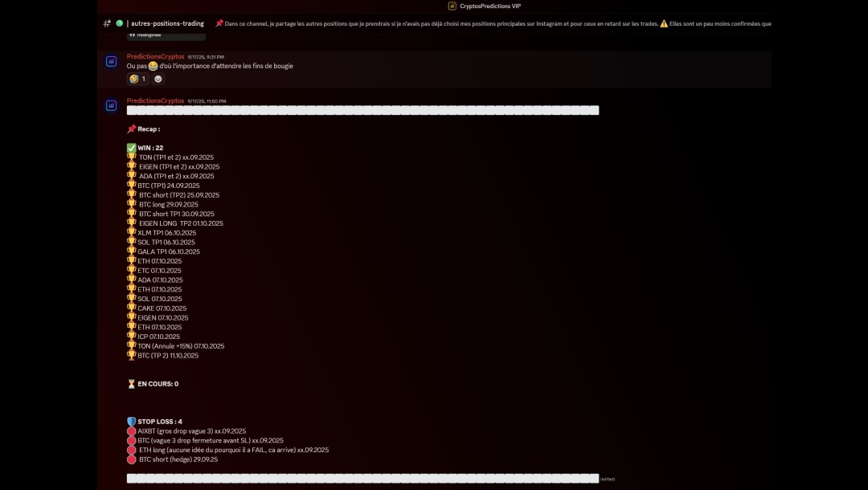Screen dimensions: 868x490
Task: Click the white divider bar above Recap
Action: [x=362, y=110]
